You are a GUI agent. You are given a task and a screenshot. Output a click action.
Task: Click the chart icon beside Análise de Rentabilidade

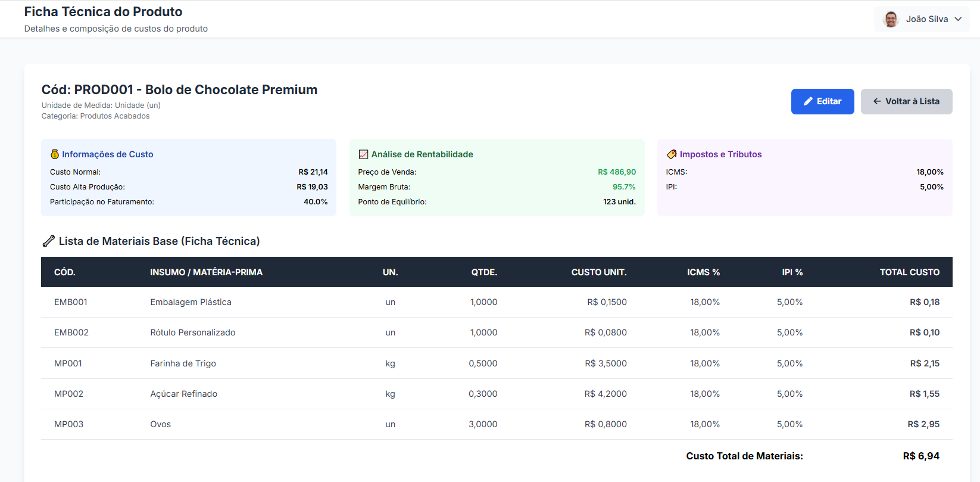(x=363, y=154)
